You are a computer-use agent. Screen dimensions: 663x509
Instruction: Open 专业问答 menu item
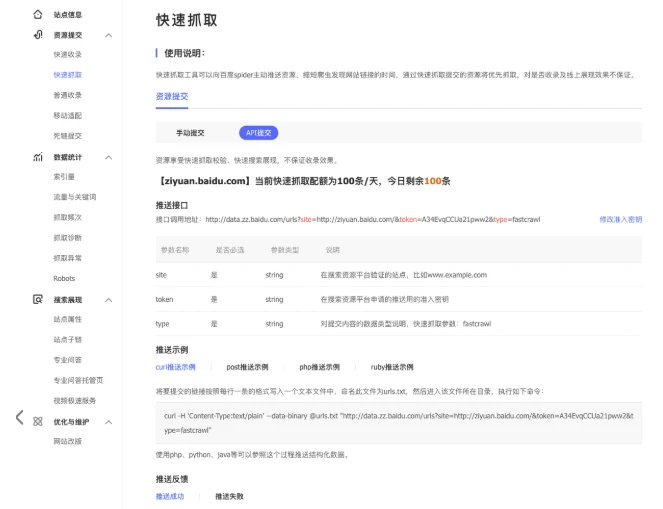[x=67, y=360]
